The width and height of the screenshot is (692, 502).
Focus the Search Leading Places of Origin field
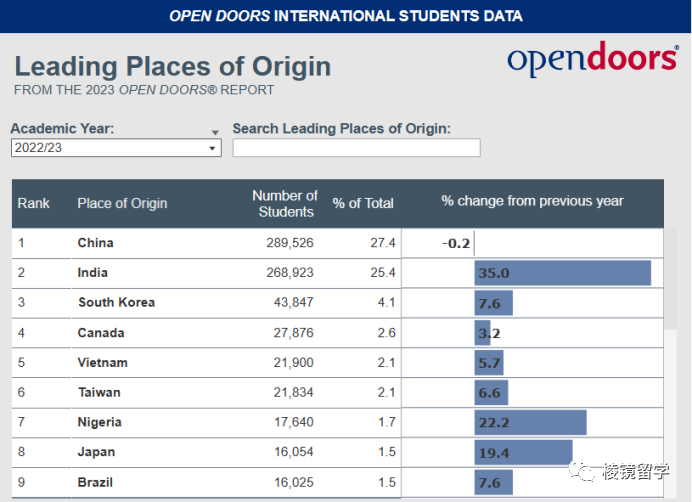356,148
